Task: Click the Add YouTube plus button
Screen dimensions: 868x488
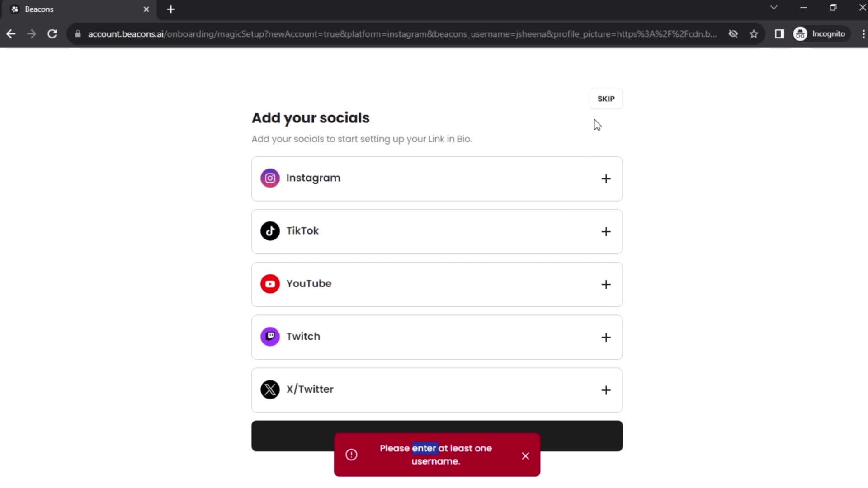Action: pos(605,284)
